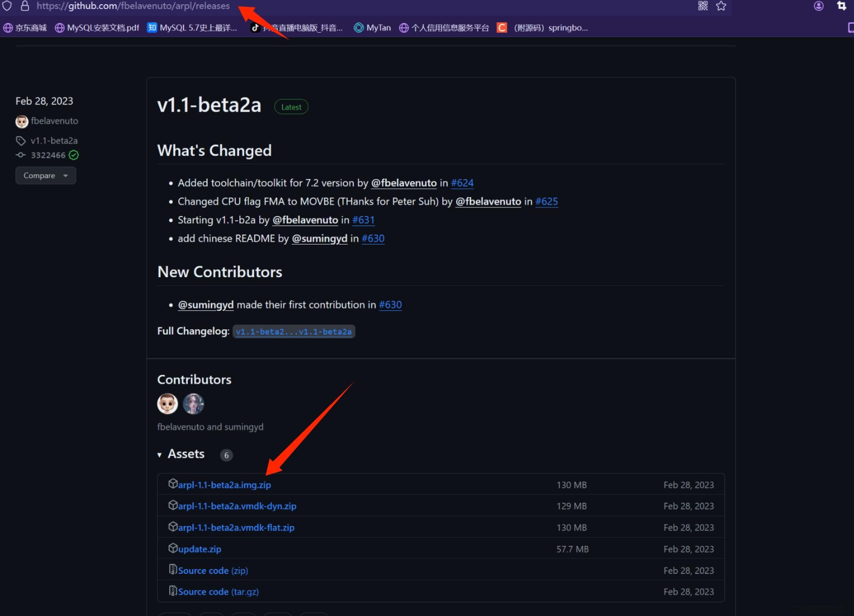Open @fbelavenuto mention on CPU flag line
Viewport: 854px width, 616px height.
[x=488, y=201]
